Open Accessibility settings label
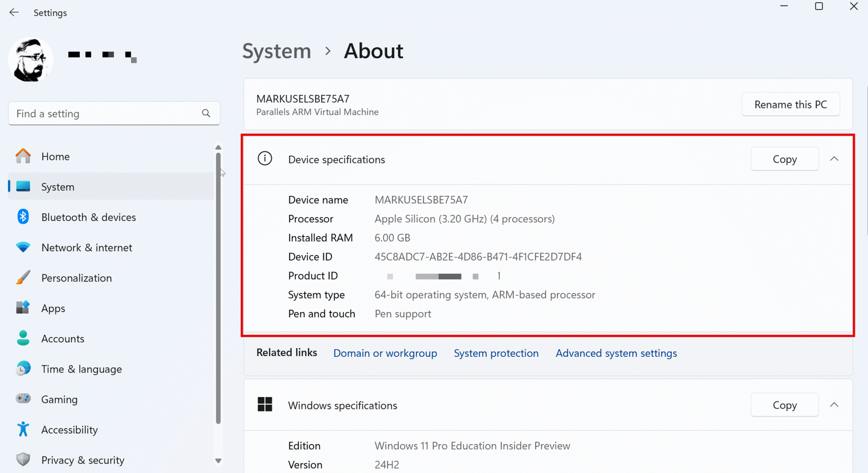 (69, 430)
